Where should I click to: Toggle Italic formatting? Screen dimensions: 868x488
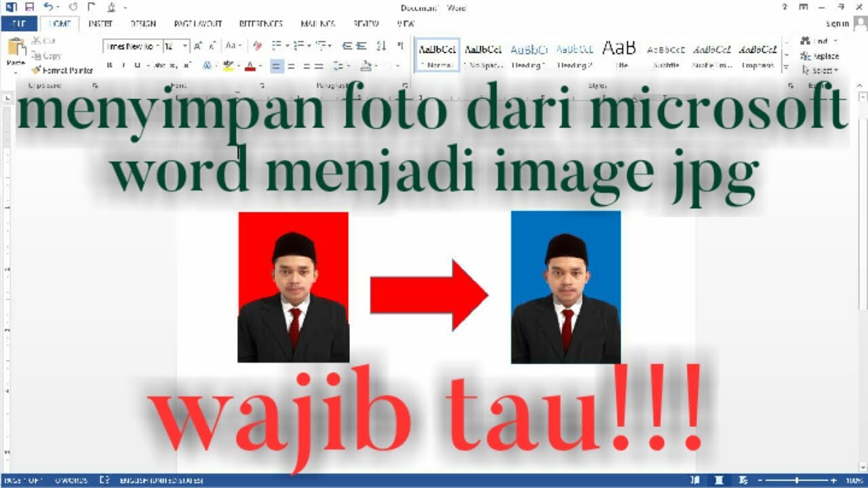click(123, 66)
